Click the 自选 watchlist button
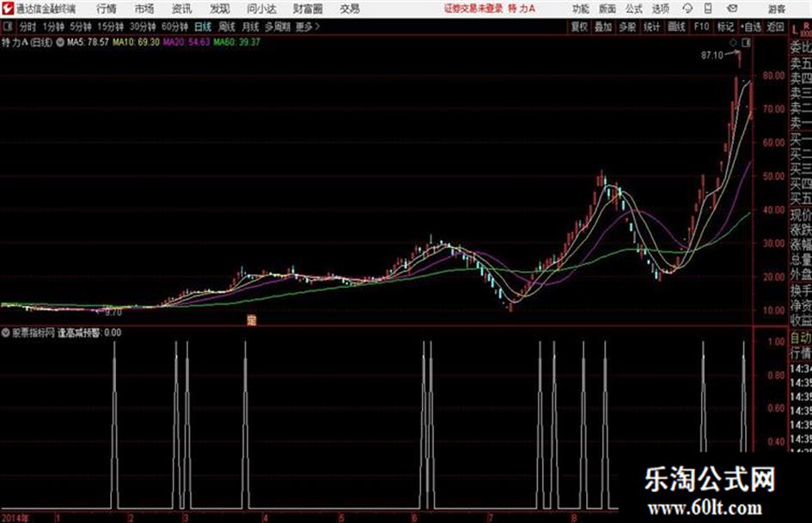This screenshot has width=812, height=523. pos(751,27)
